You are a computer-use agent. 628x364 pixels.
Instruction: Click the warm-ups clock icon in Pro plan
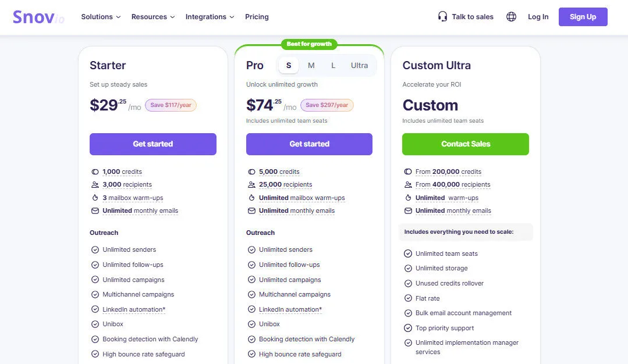[250, 198]
